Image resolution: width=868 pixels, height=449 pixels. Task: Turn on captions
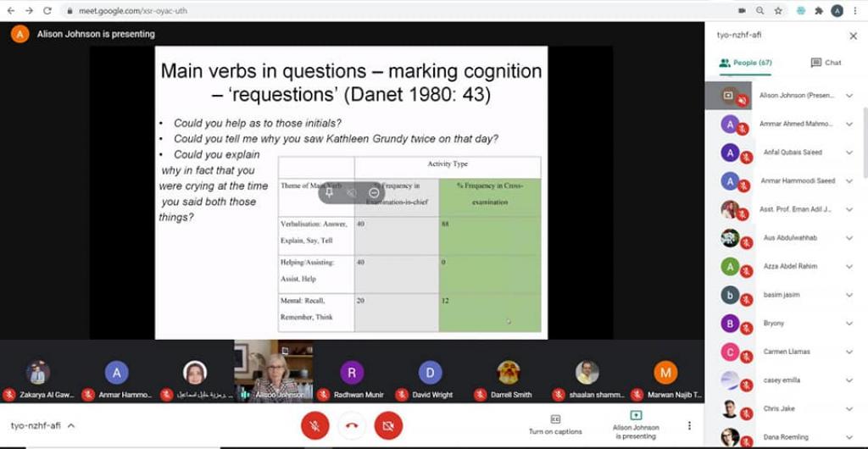click(x=555, y=424)
